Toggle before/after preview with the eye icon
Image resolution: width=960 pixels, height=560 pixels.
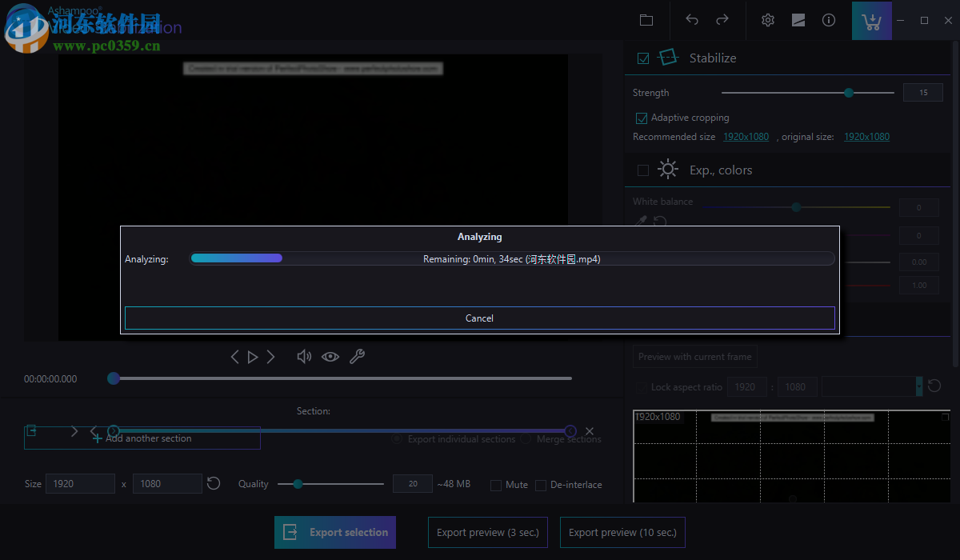point(330,356)
